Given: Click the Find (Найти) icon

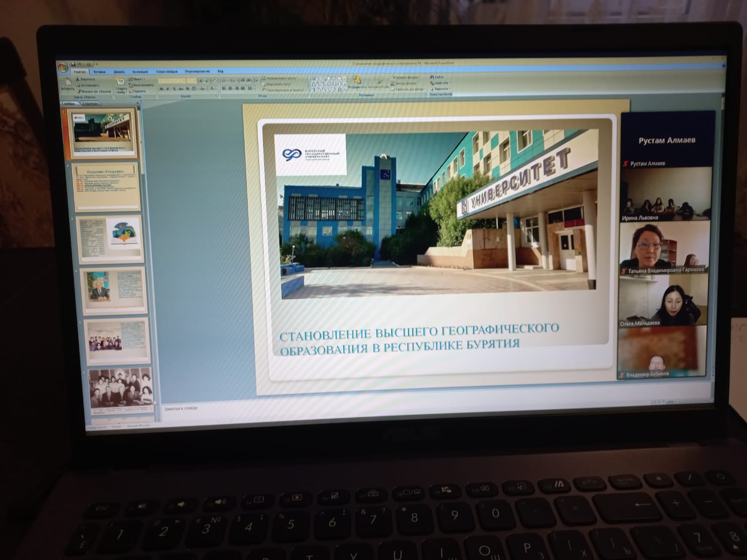Looking at the screenshot, I should 437,77.
